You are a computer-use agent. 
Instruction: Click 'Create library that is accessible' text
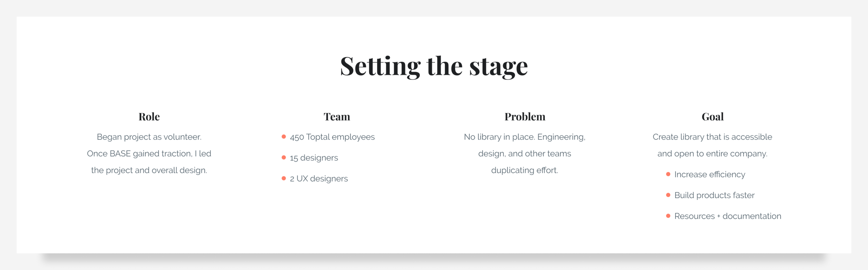click(712, 137)
